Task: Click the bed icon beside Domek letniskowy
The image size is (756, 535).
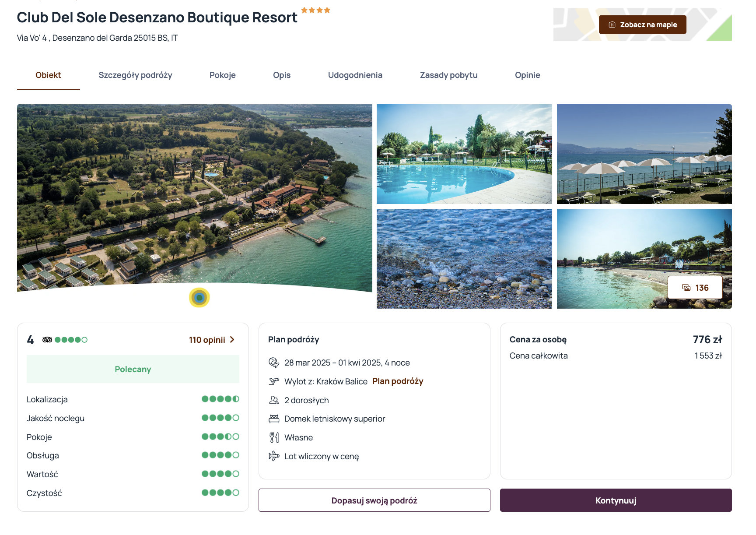Action: [x=274, y=419]
